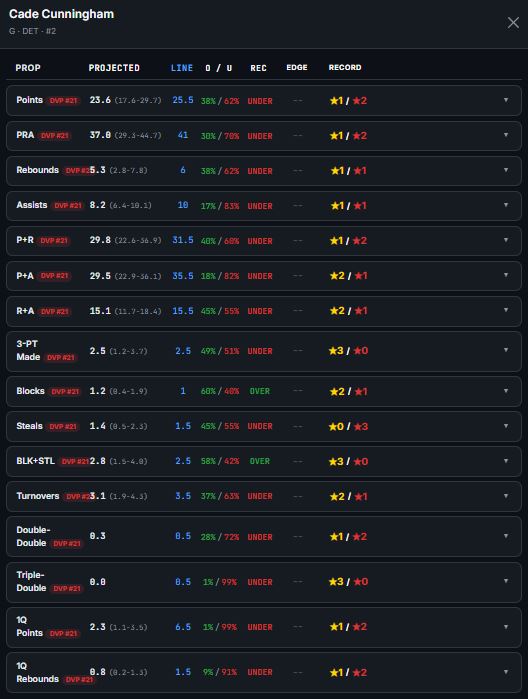The width and height of the screenshot is (528, 699).
Task: Click the LINE column header
Action: coord(182,68)
